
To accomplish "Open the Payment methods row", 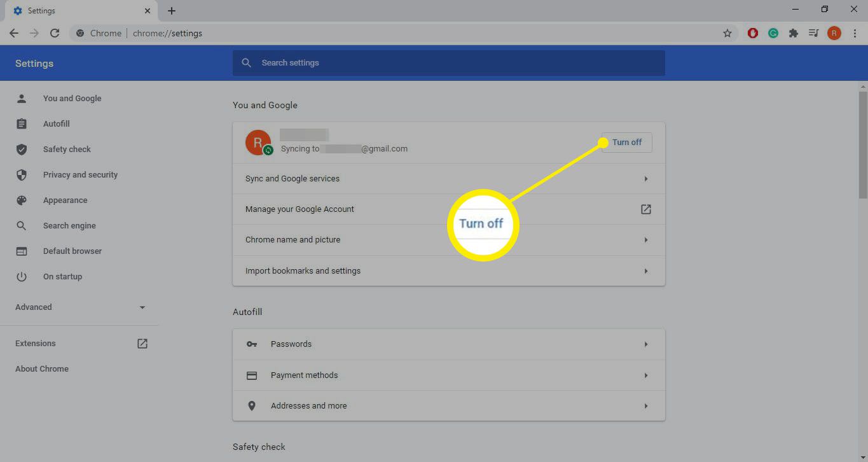I will pyautogui.click(x=449, y=375).
